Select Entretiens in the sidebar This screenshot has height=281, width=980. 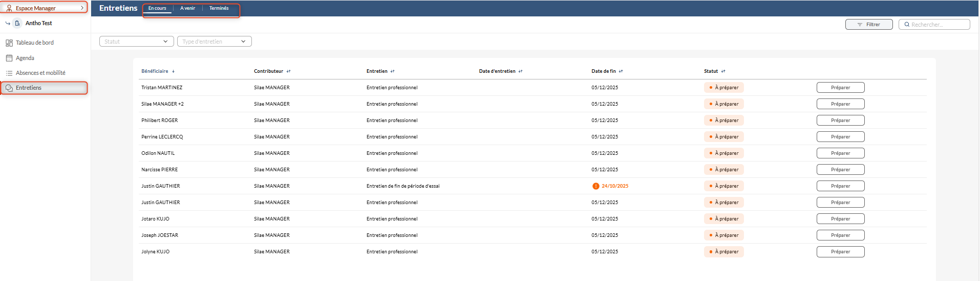click(29, 88)
